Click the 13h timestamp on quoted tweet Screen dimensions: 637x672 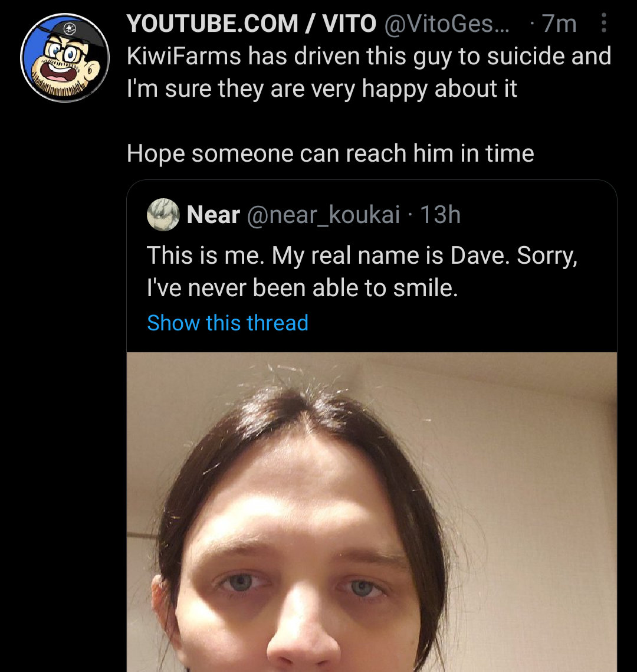(x=441, y=215)
